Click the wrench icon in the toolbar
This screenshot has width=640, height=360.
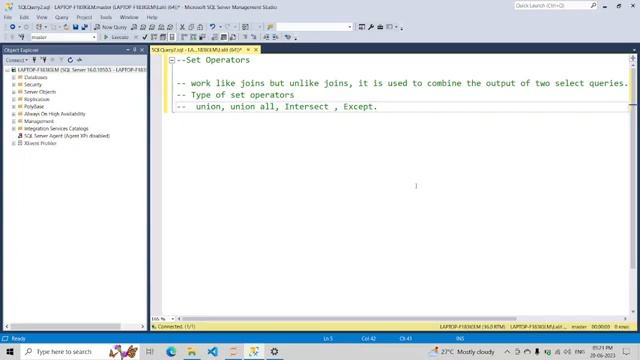coord(371,27)
